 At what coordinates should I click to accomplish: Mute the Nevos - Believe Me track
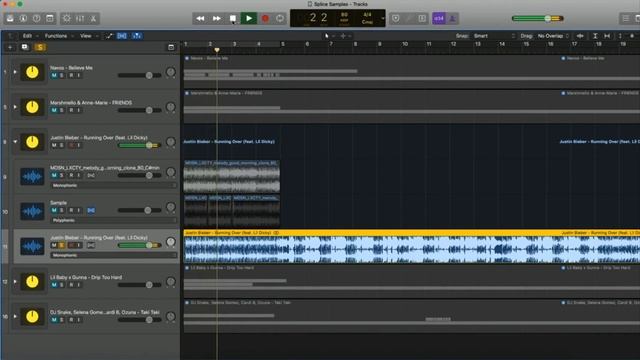click(x=54, y=76)
